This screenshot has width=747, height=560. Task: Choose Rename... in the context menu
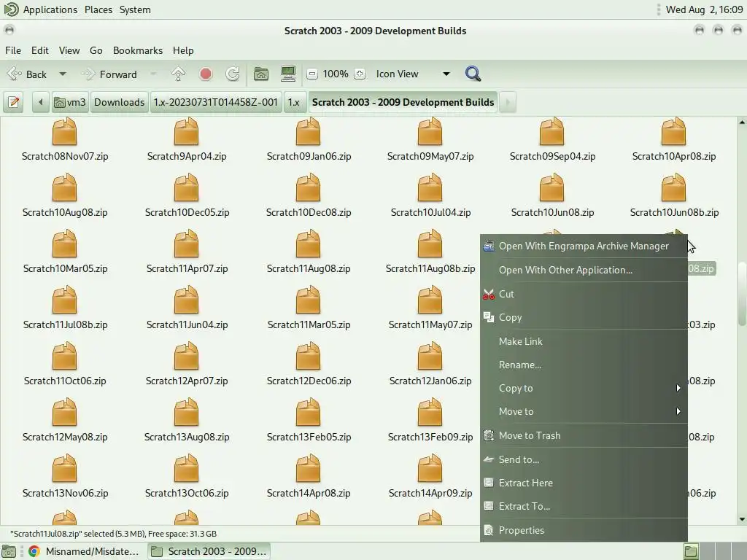click(x=584, y=365)
